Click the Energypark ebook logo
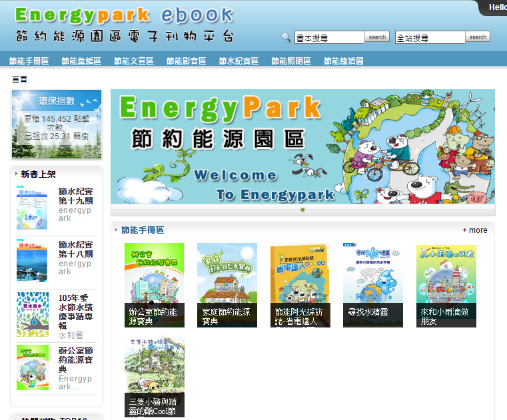This screenshot has height=420, width=507. tap(125, 25)
